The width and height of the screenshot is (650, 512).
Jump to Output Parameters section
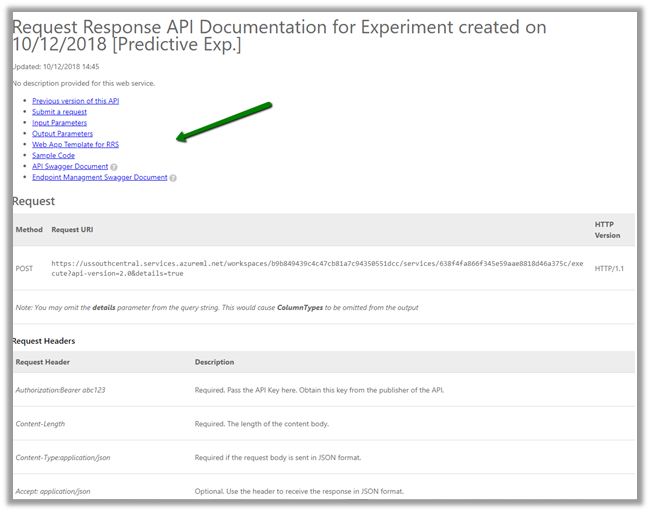[x=62, y=134]
